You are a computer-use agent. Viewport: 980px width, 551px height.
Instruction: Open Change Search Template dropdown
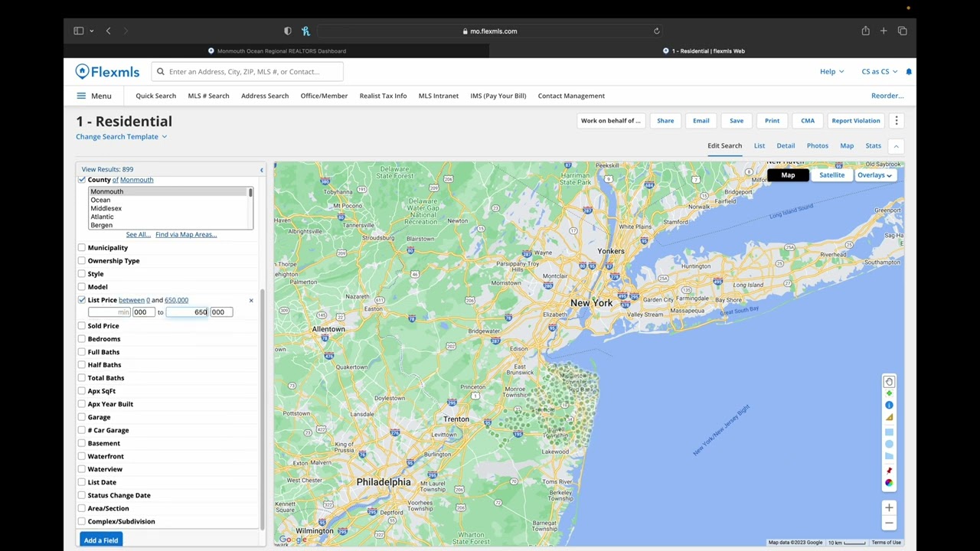click(121, 137)
